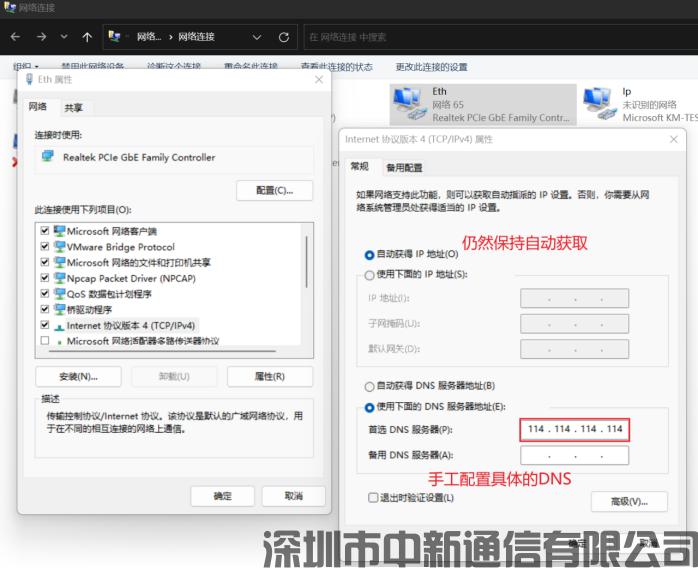Click the Eth 属性 title bar plug icon
This screenshot has height=568, width=698.
[29, 80]
